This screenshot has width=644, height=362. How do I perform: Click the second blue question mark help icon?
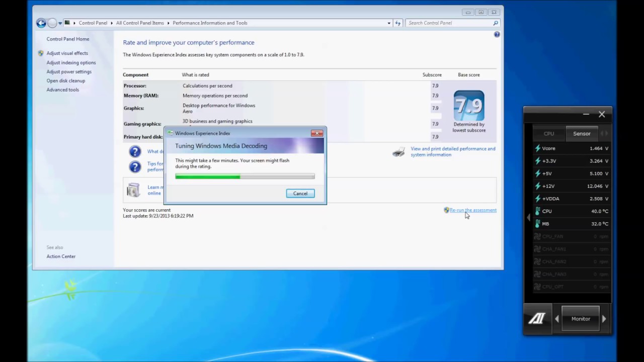135,166
